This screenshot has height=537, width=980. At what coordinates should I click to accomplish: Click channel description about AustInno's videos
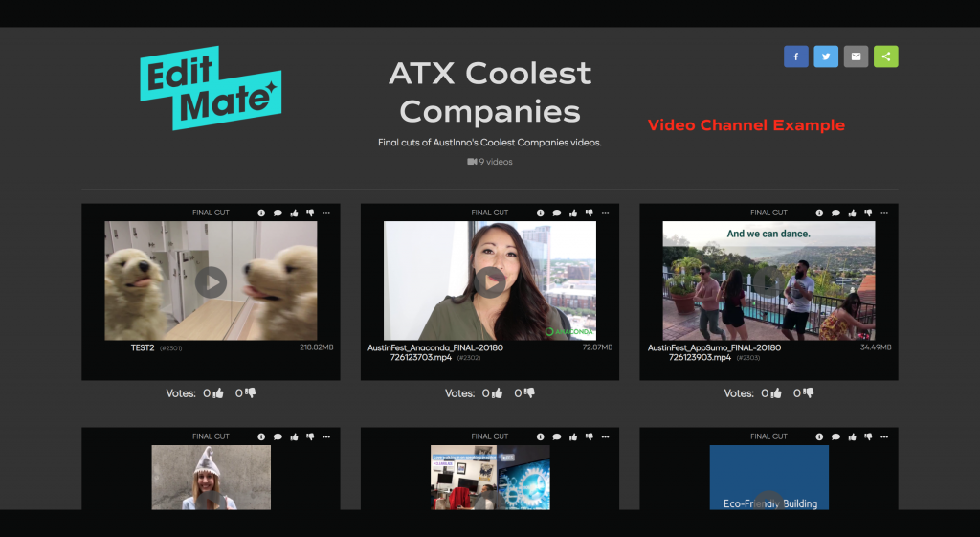point(490,143)
